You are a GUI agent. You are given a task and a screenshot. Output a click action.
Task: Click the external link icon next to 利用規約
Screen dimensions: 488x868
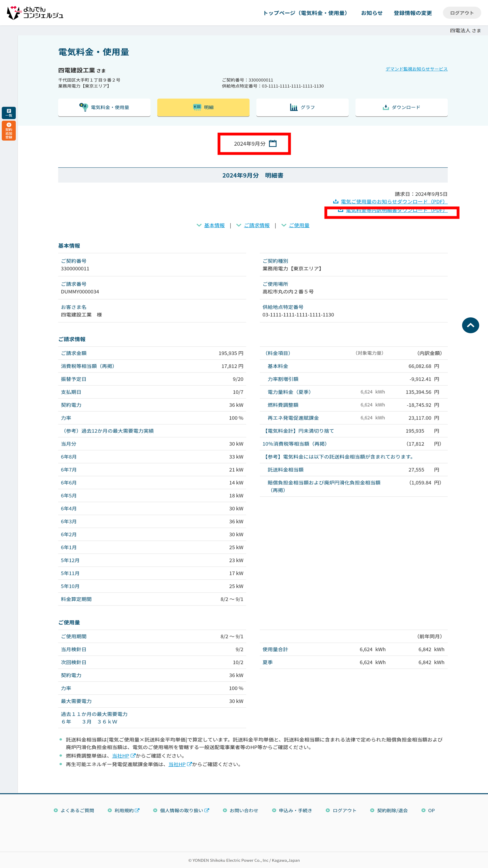coord(137,810)
